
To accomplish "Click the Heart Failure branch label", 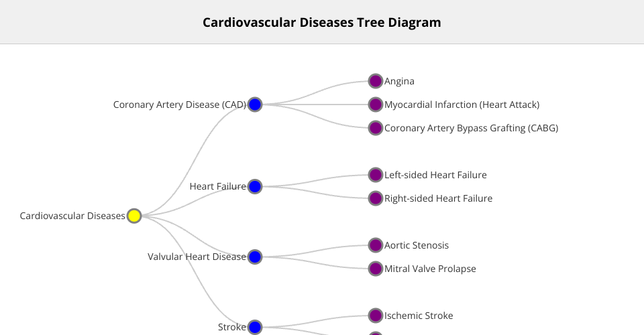I will (217, 186).
